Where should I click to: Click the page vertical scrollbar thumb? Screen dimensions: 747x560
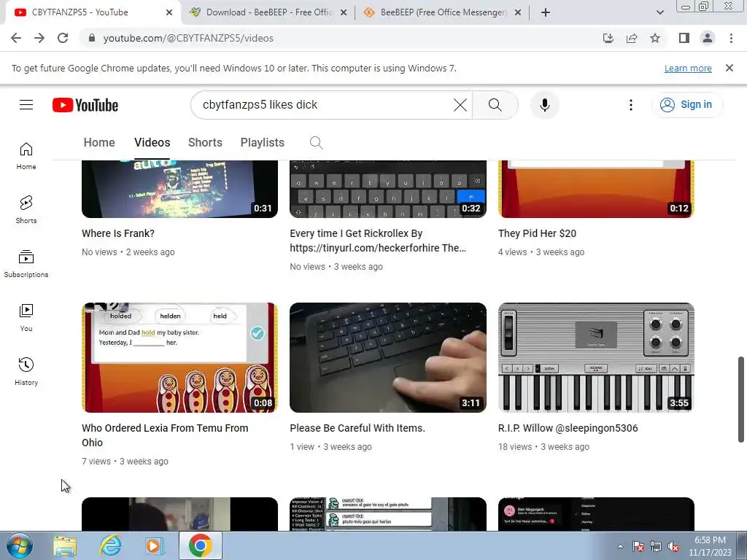click(x=741, y=399)
